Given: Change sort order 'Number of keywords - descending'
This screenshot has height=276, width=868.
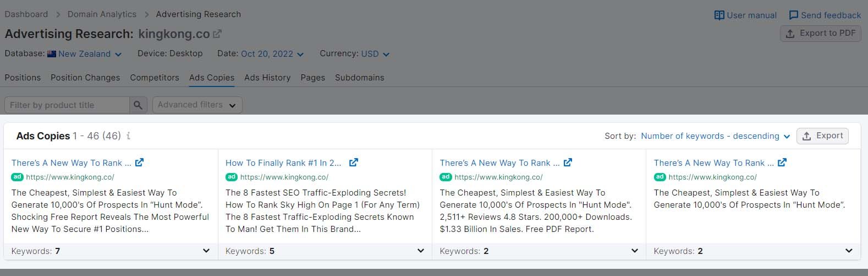Looking at the screenshot, I should coord(716,136).
